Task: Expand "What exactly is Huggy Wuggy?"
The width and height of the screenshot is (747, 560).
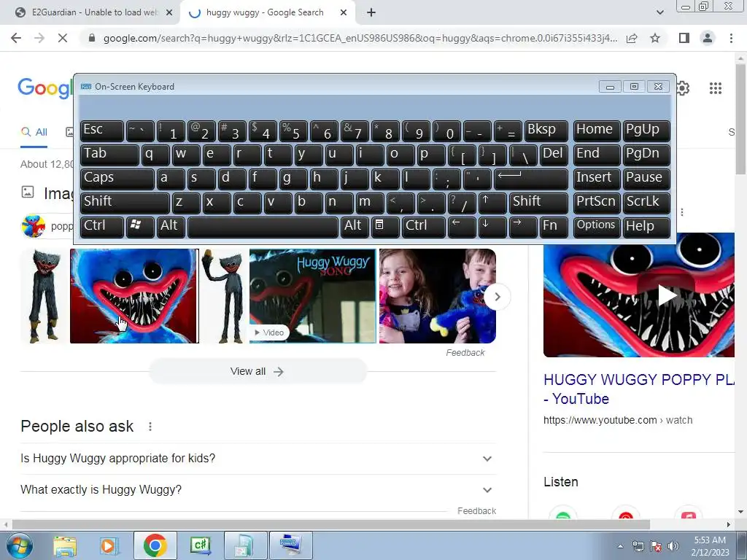Action: 258,490
